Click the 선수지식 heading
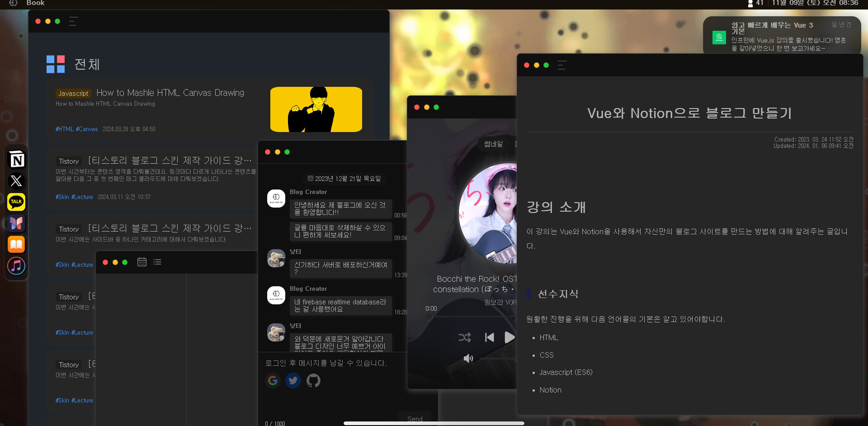 pyautogui.click(x=558, y=294)
